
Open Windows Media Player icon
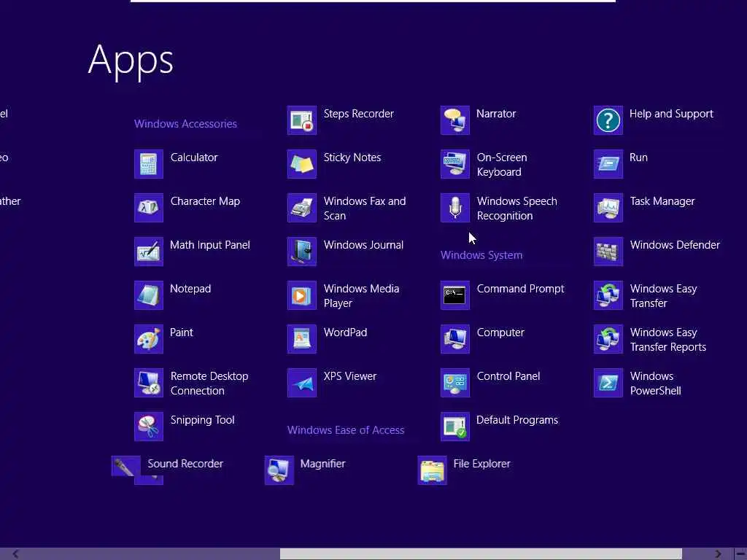302,295
